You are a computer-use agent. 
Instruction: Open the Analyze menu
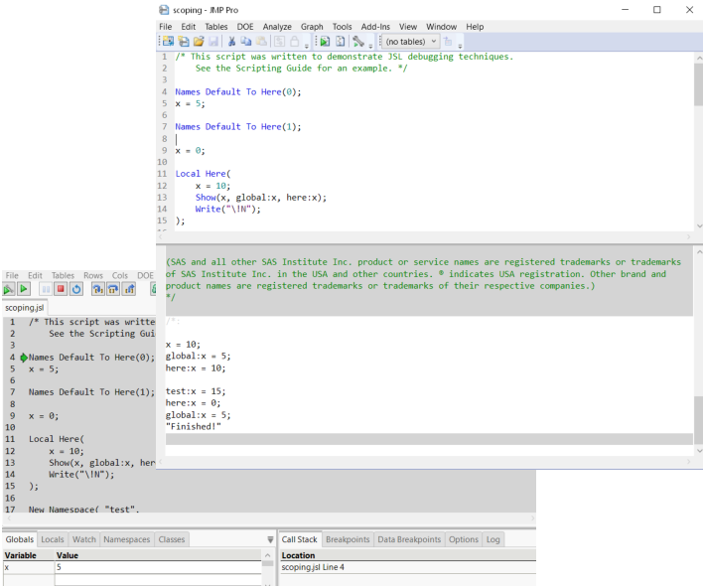click(x=277, y=27)
